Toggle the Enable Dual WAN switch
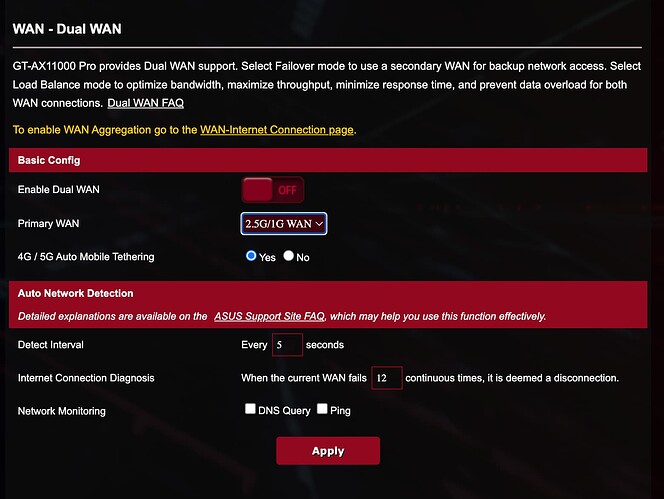 pos(272,190)
